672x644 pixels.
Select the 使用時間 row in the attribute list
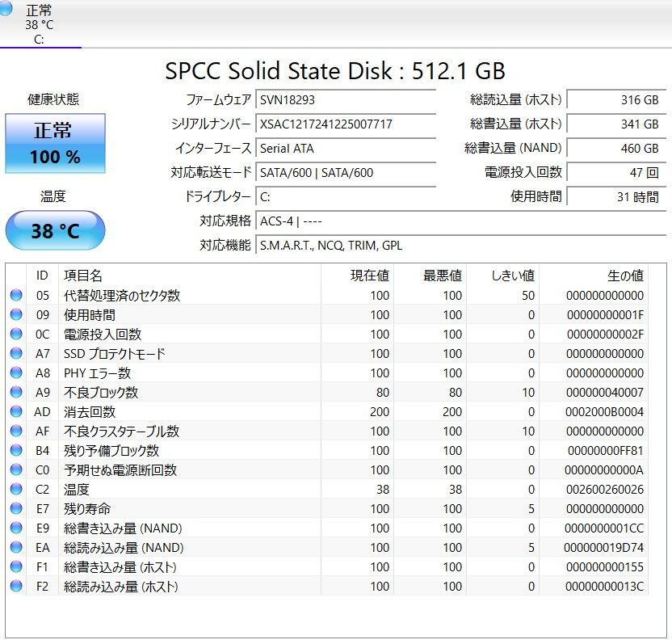(326, 314)
